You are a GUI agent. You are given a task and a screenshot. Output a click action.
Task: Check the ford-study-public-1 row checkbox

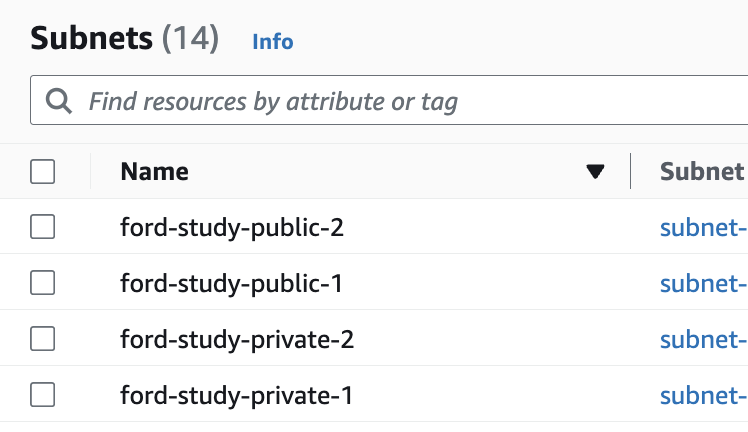pyautogui.click(x=42, y=283)
